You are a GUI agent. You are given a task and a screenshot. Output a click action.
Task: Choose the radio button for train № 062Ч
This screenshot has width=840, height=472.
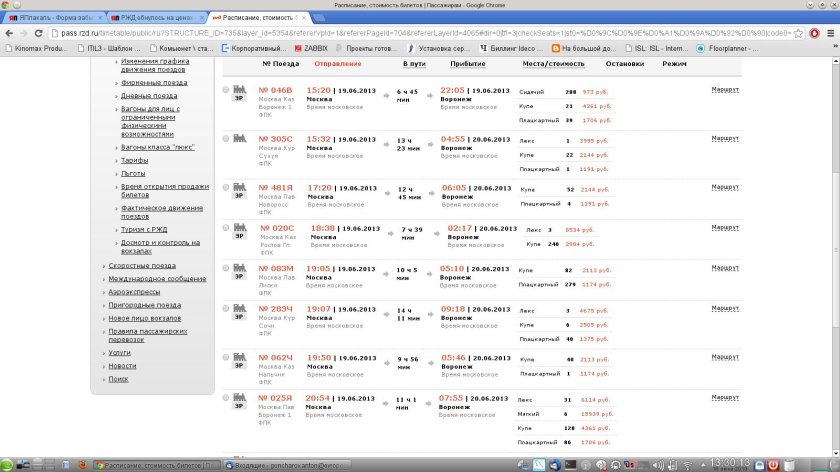tap(226, 357)
